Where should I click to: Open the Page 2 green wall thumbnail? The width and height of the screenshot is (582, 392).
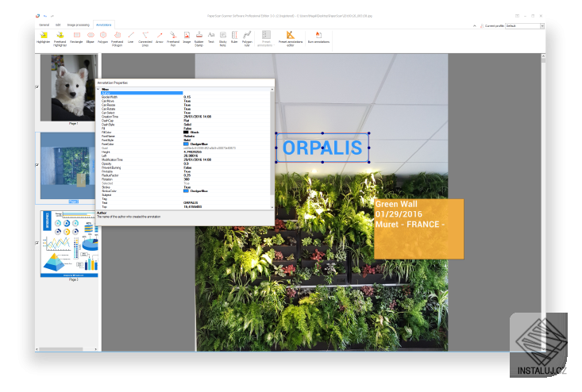coord(67,165)
